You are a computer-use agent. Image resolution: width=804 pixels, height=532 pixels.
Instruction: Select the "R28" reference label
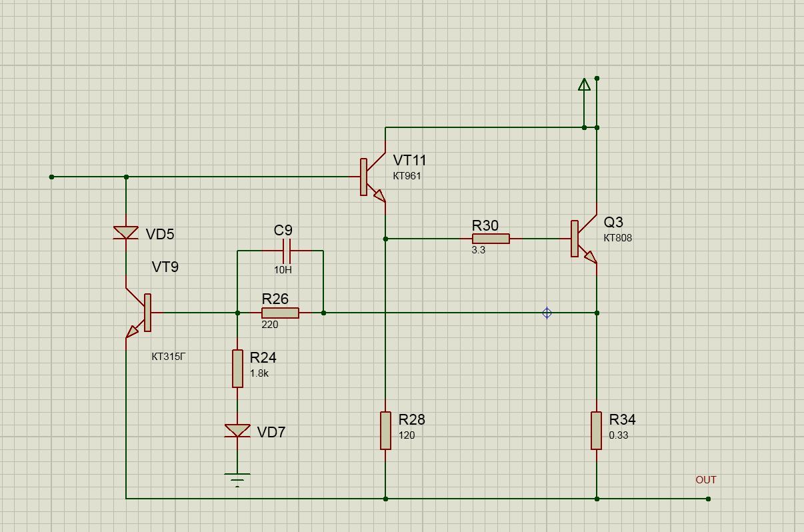click(412, 419)
